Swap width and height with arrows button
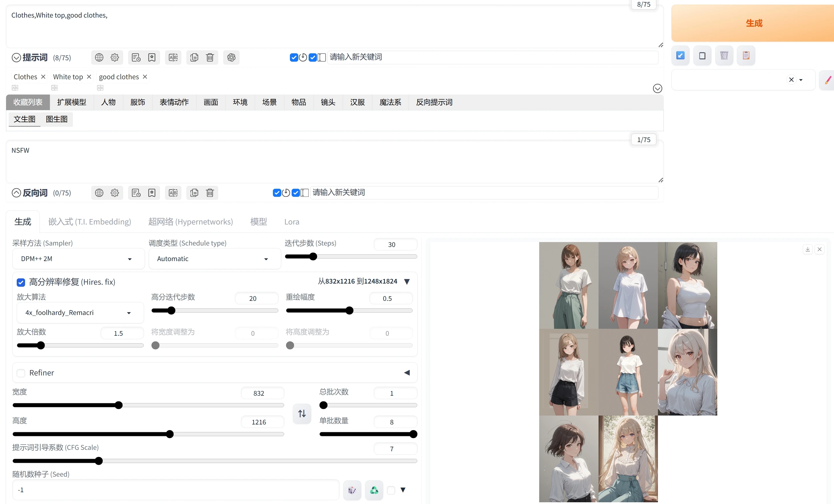 pos(301,413)
